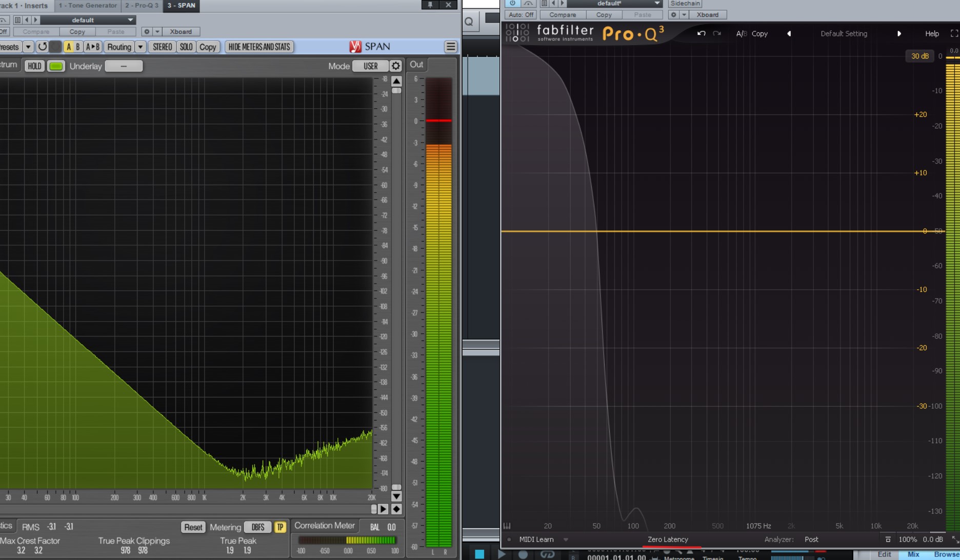
Task: Pin the SPAN plugin window
Action: [x=430, y=5]
